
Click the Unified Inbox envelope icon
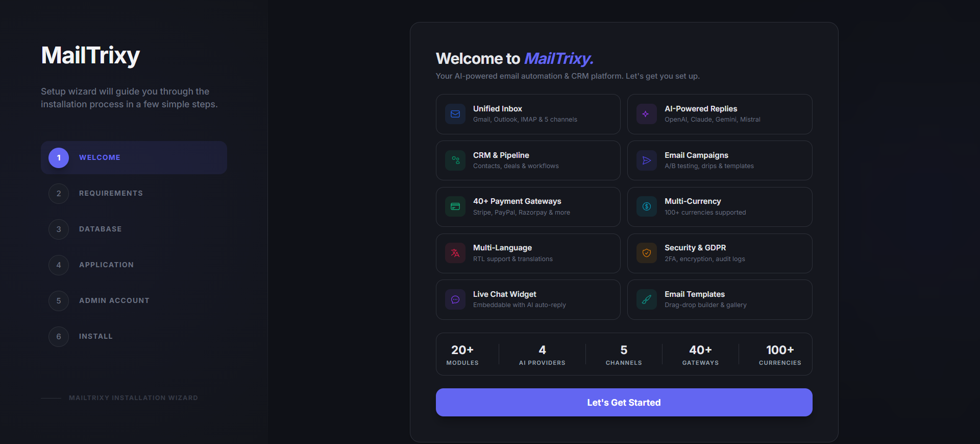tap(455, 114)
